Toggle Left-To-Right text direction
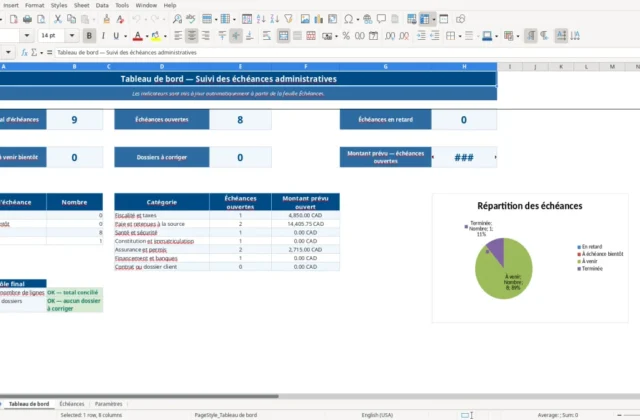Viewport: 640px width, 420px height. click(530, 36)
